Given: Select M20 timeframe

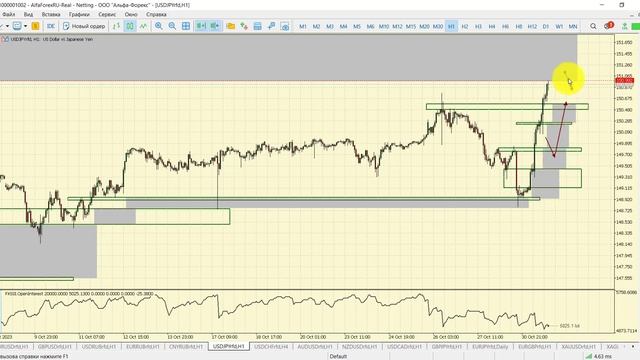Looking at the screenshot, I should point(424,26).
